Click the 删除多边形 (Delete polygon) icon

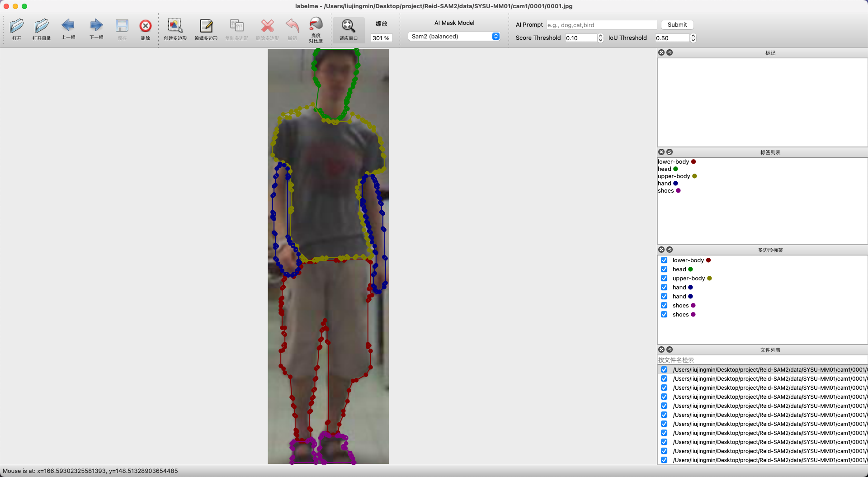pos(268,26)
